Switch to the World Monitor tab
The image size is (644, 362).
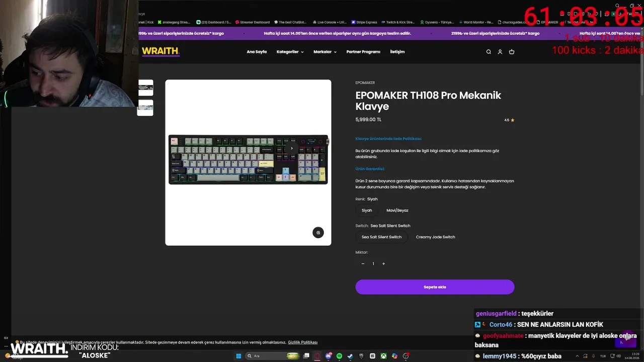click(x=475, y=22)
